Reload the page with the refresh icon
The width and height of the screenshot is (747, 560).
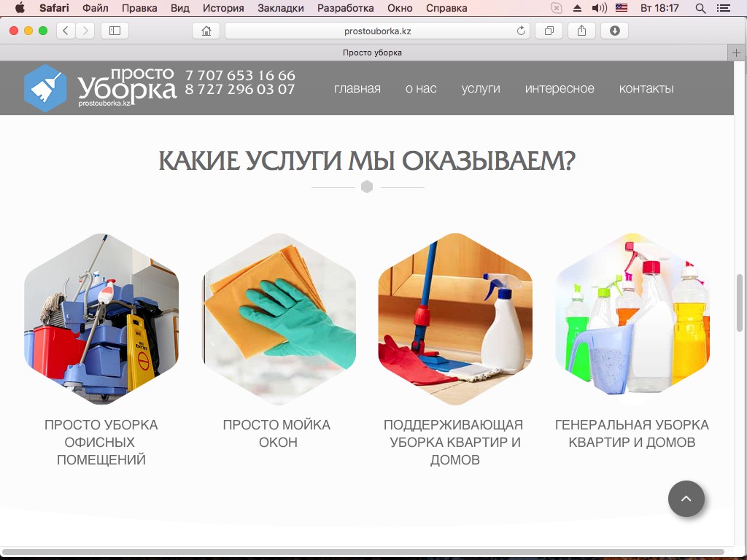point(521,31)
